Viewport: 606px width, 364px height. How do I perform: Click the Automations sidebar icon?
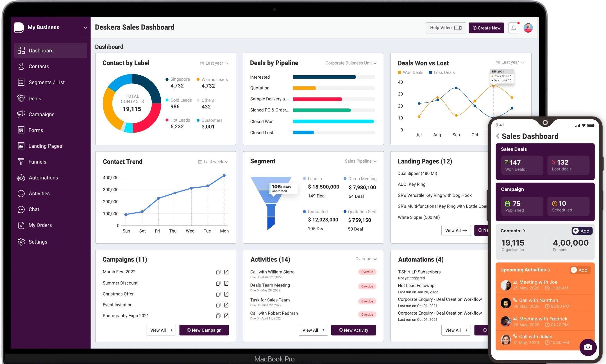(x=21, y=178)
